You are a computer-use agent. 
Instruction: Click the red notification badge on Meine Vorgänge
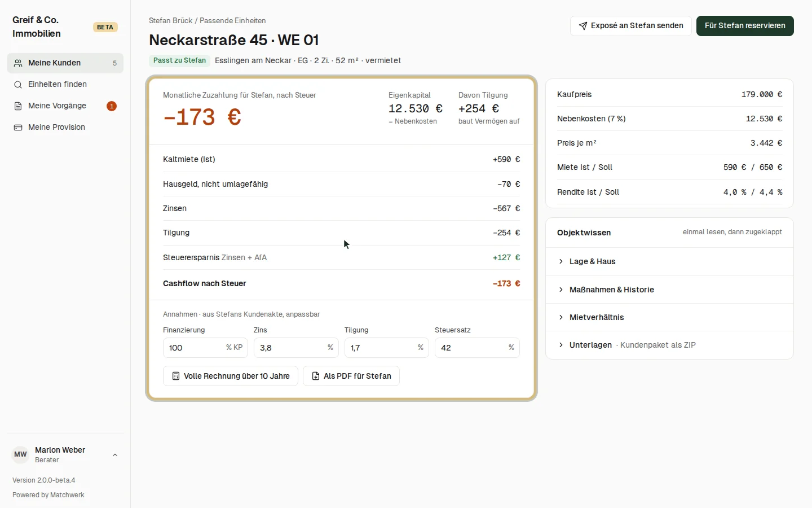pos(112,106)
